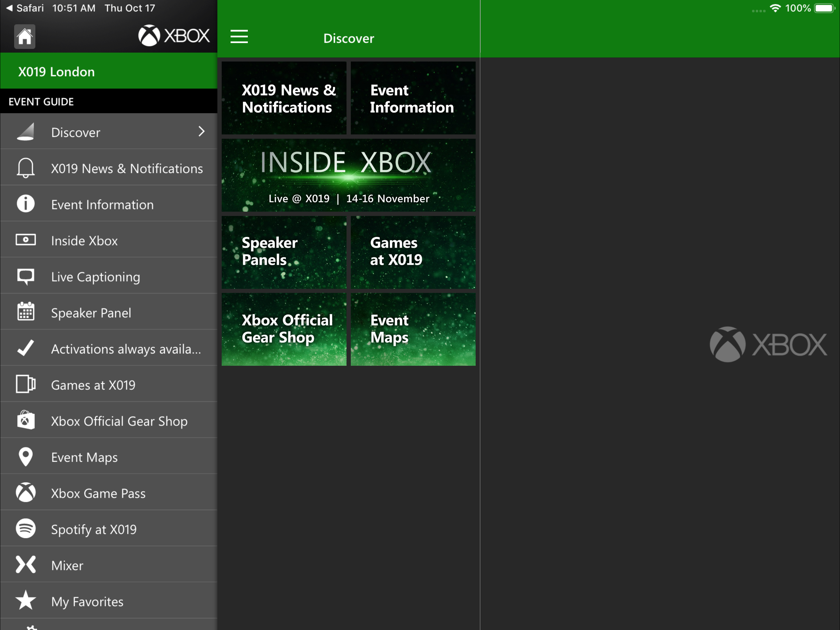Tap the Speaker Panel calendar icon

[x=26, y=312]
